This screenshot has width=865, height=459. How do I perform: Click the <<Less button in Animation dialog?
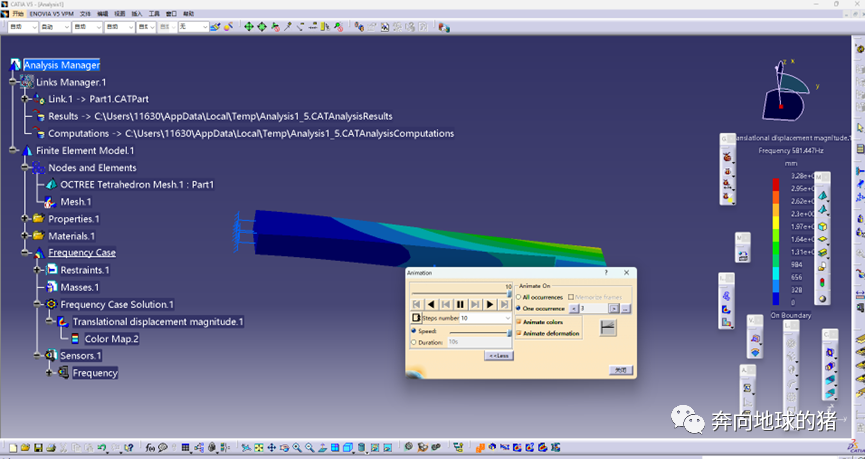click(499, 356)
